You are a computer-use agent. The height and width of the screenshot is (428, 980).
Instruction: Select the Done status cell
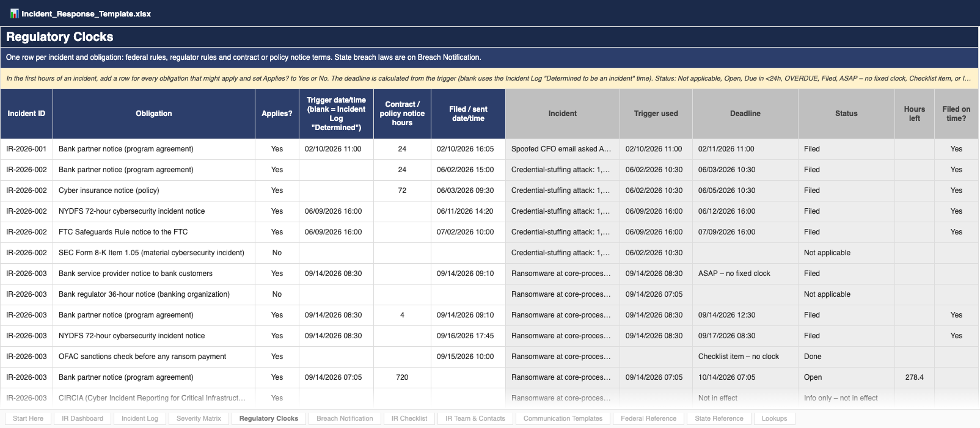pyautogui.click(x=846, y=357)
